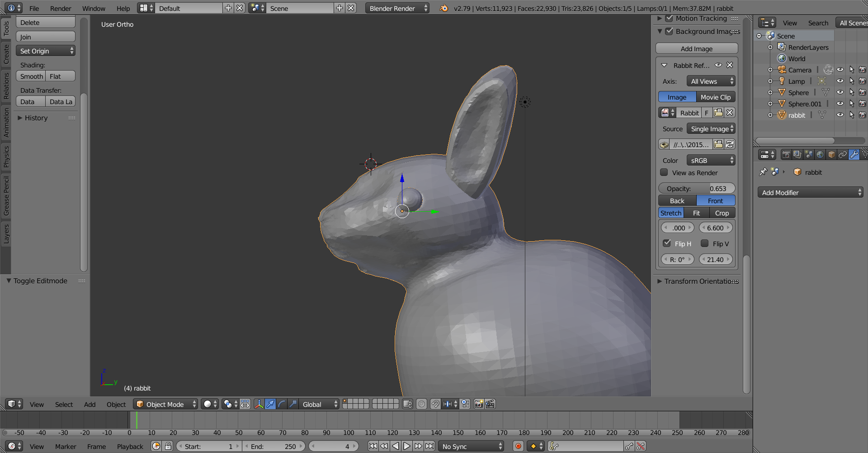The height and width of the screenshot is (453, 868).
Task: Expand the History panel
Action: [20, 118]
